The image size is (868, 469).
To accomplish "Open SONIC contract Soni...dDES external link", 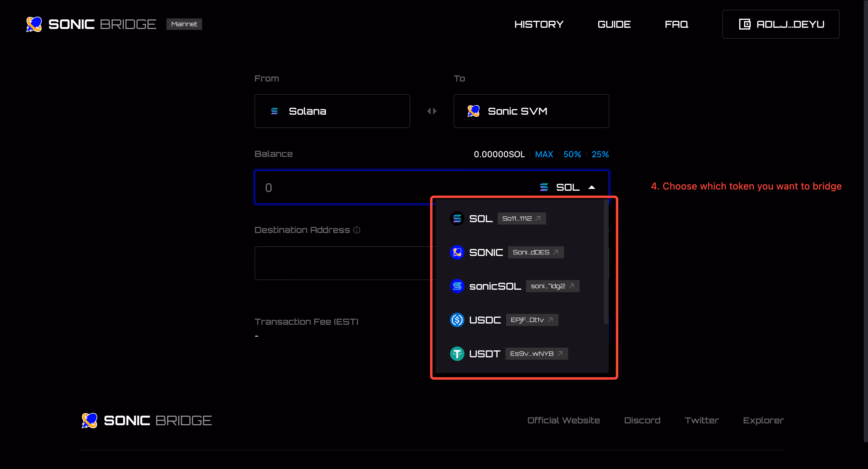I will [x=536, y=252].
